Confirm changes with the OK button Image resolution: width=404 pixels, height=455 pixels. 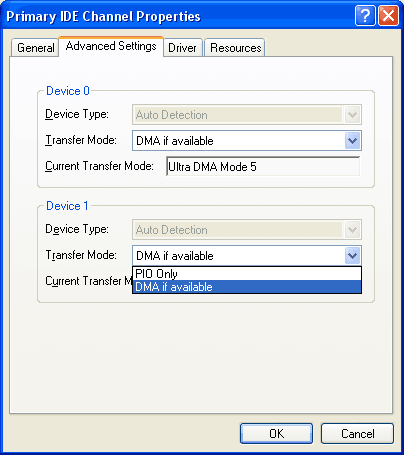tap(276, 434)
